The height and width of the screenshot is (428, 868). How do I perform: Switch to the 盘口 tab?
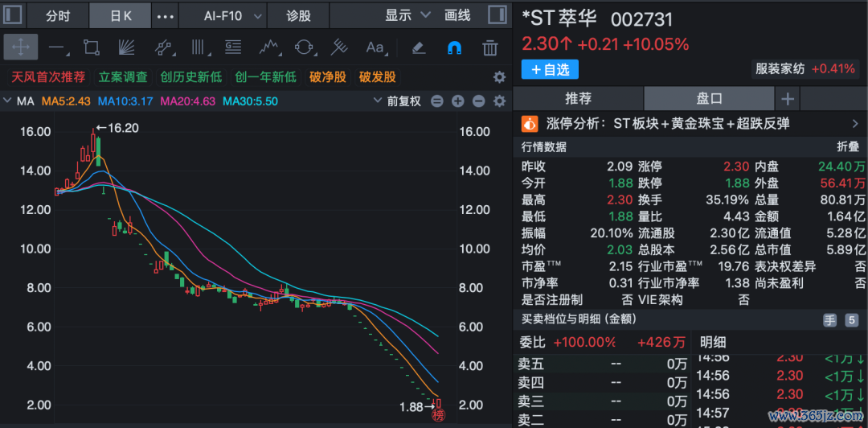[x=709, y=99]
